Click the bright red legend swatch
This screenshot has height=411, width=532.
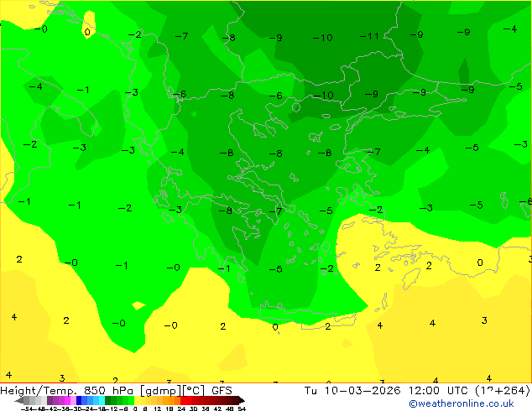[x=183, y=400]
